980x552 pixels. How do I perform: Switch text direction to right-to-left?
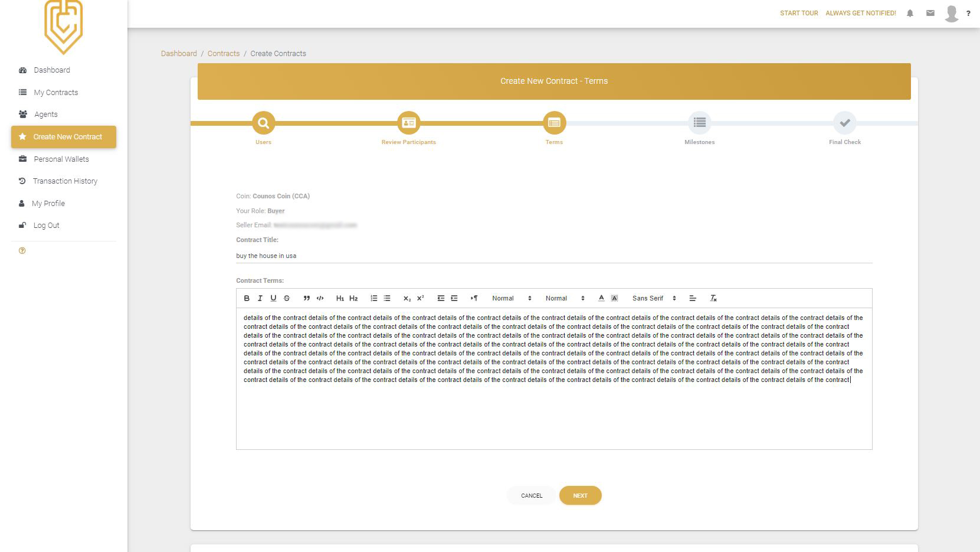coord(474,298)
